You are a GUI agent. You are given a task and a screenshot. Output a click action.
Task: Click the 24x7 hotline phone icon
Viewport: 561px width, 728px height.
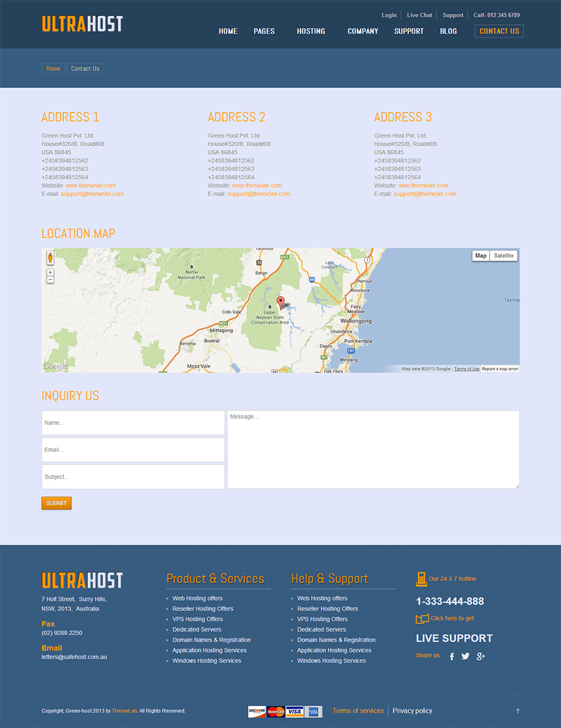coord(421,580)
